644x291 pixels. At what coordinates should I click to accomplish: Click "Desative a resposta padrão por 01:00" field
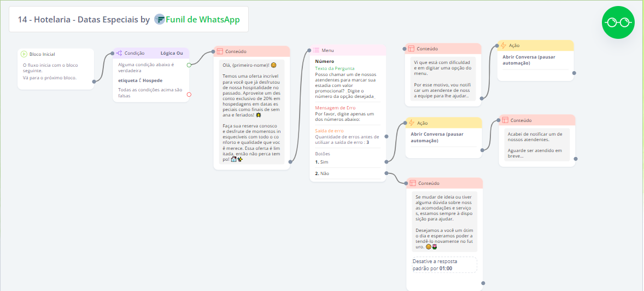[x=444, y=265]
